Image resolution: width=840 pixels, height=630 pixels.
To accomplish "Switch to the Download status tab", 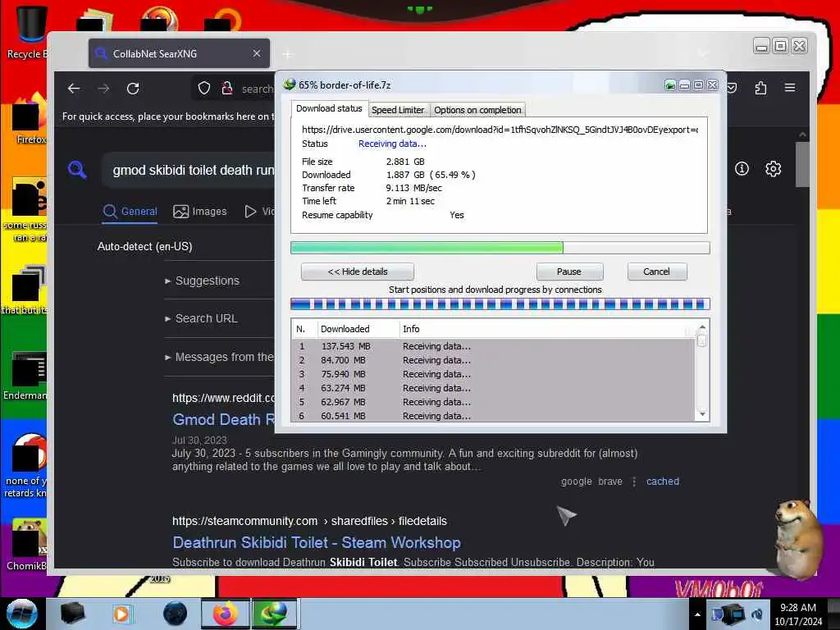I will point(329,109).
